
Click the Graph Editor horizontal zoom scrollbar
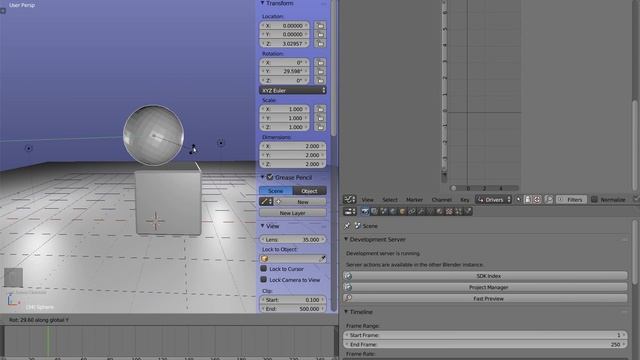click(484, 188)
